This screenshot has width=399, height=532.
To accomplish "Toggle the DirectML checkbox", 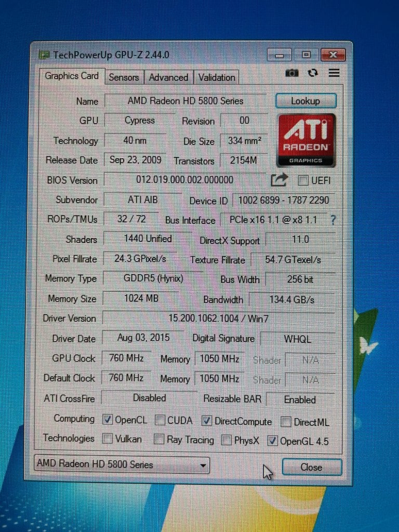I will click(286, 422).
